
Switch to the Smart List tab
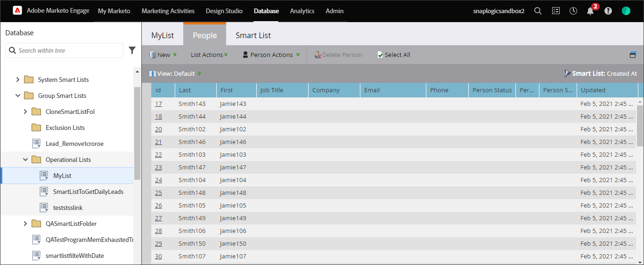[253, 35]
